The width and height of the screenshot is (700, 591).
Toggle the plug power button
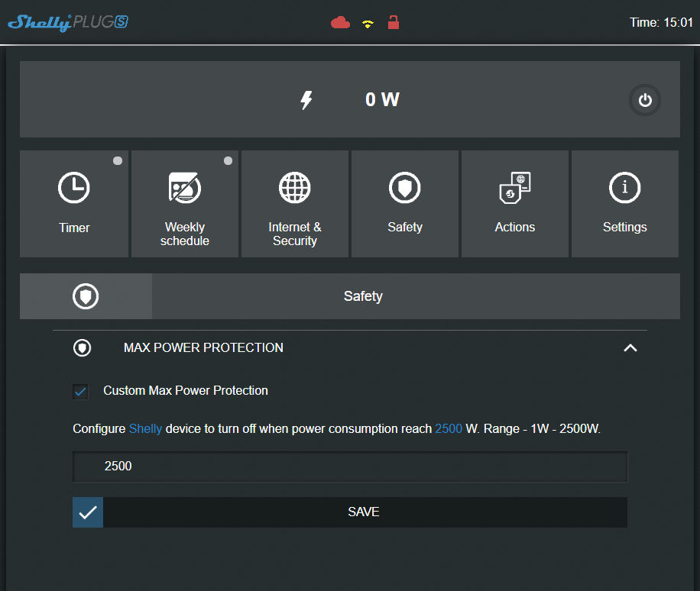(x=645, y=100)
